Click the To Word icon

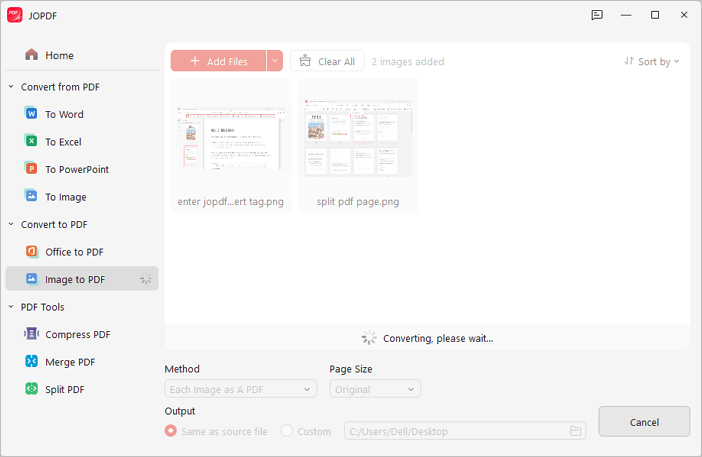pyautogui.click(x=32, y=114)
